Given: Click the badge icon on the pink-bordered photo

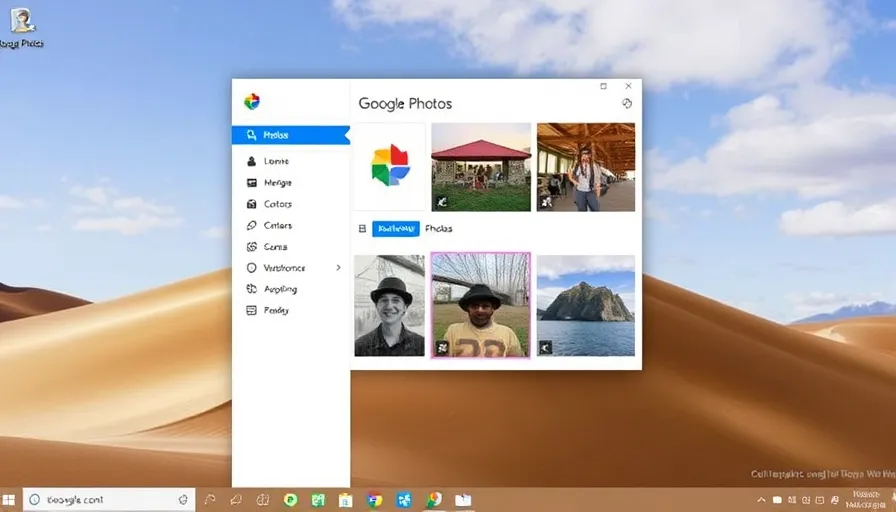Looking at the screenshot, I should point(442,347).
